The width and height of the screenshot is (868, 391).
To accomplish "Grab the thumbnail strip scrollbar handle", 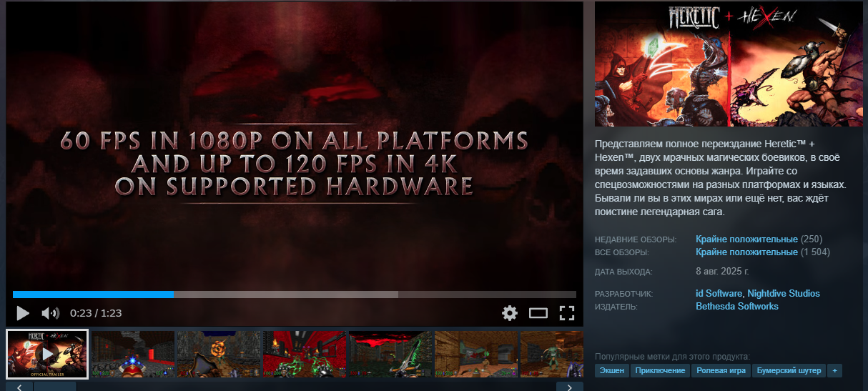I will [55, 387].
